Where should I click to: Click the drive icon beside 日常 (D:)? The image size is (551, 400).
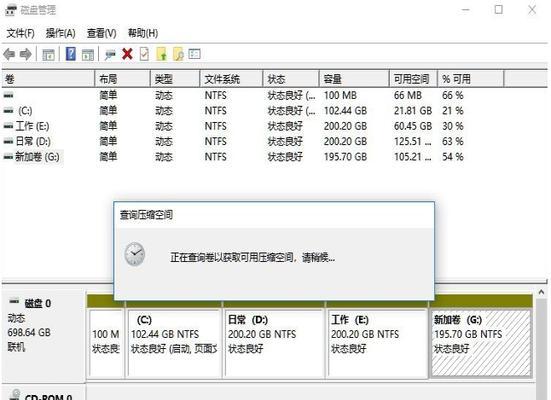8,141
